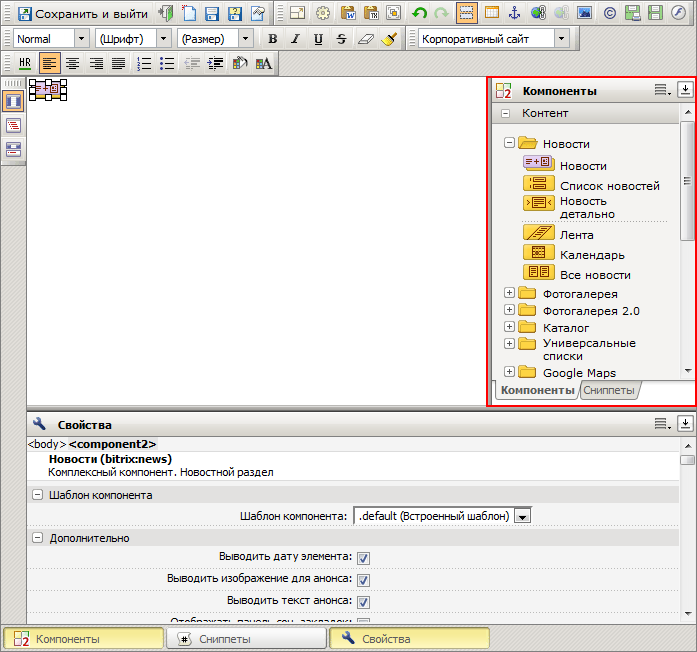Align text center

point(72,64)
